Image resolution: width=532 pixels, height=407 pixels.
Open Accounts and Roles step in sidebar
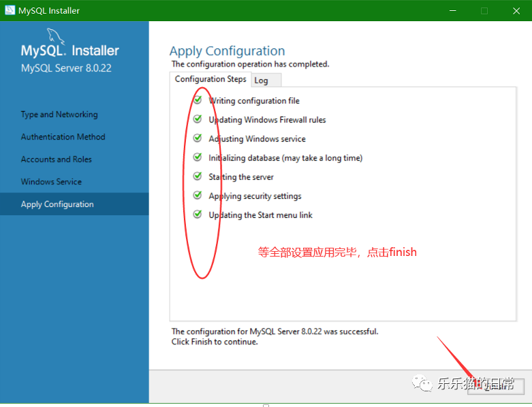pyautogui.click(x=57, y=159)
